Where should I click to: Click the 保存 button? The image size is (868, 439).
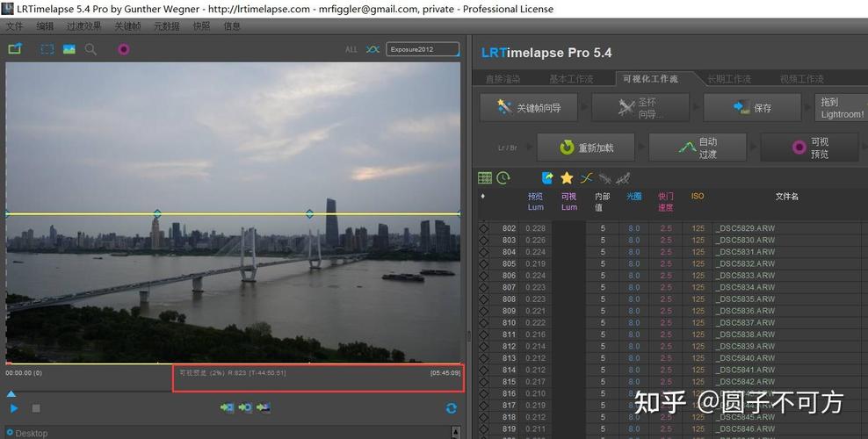point(752,108)
